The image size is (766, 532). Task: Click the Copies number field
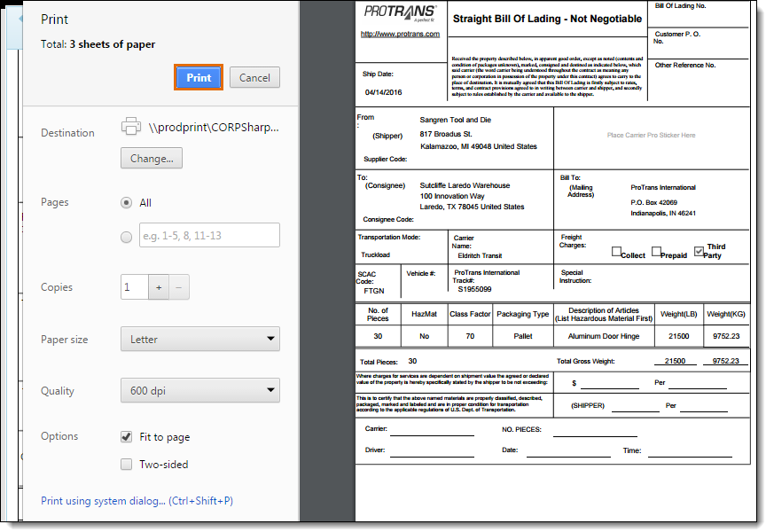(135, 286)
